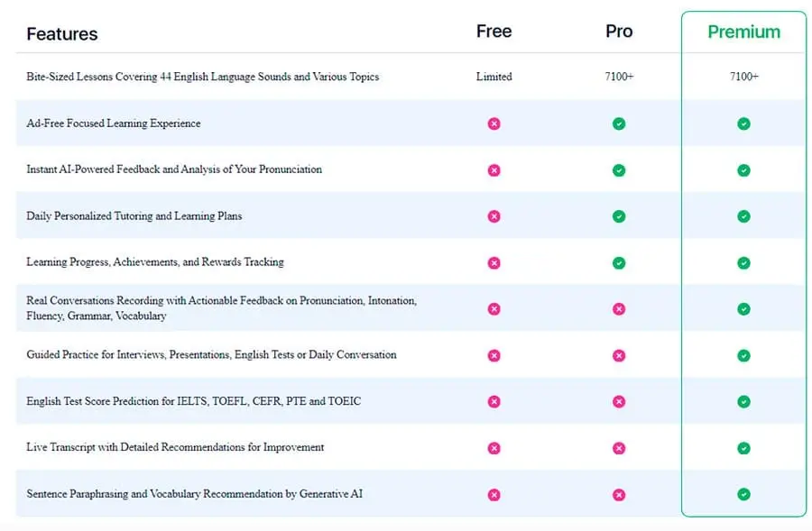Click 'Daily Personalized Tutoring and Learning Plans' text

(134, 215)
